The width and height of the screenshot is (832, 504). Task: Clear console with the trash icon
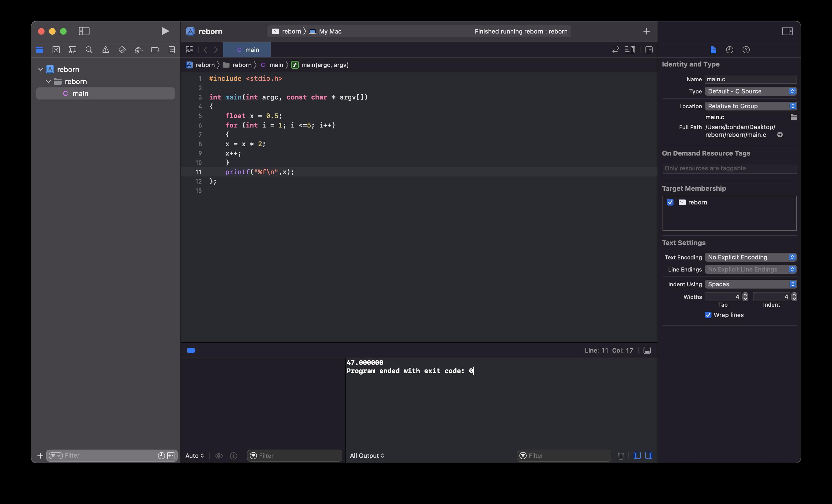pos(621,455)
